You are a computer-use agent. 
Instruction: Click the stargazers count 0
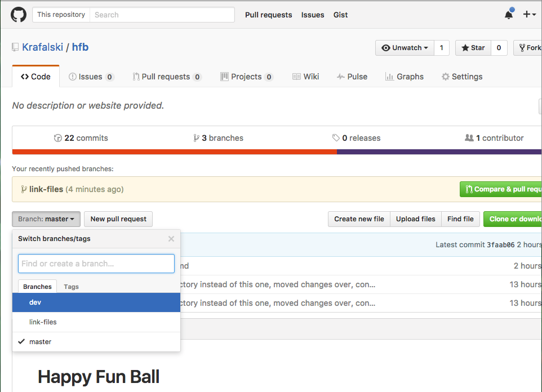pyautogui.click(x=499, y=48)
